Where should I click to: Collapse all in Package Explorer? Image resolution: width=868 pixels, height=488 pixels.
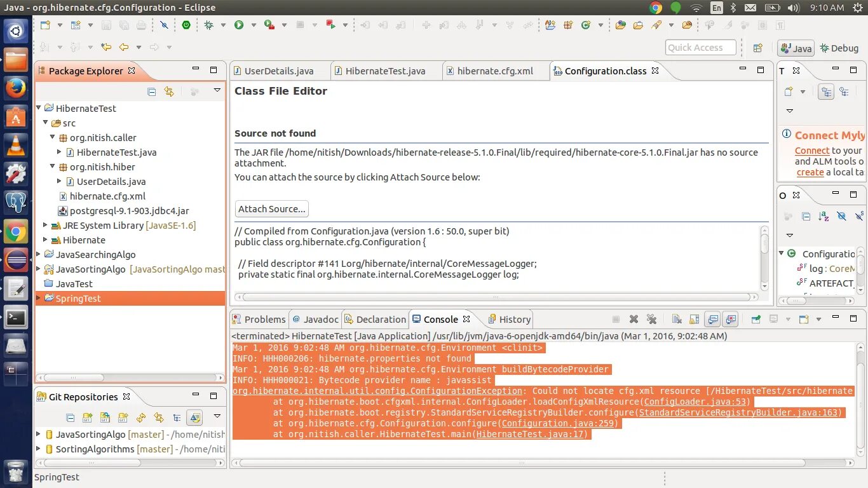(x=151, y=91)
